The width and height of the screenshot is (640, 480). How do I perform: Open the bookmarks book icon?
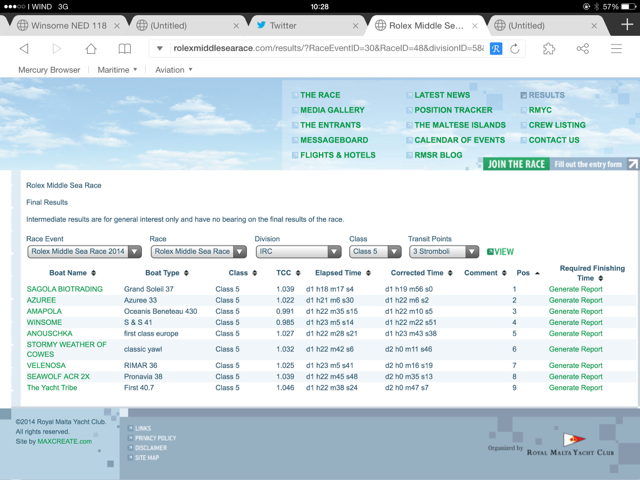coord(124,49)
